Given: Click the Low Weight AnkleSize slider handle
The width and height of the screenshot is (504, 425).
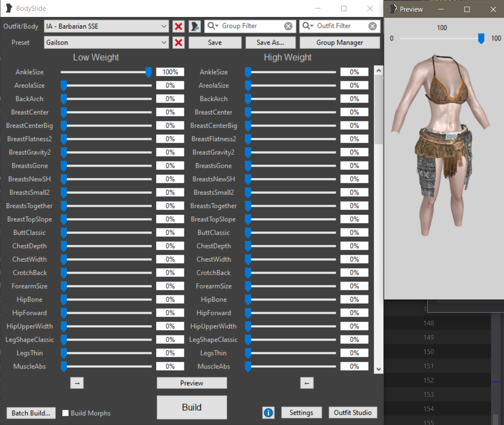Looking at the screenshot, I should (149, 72).
